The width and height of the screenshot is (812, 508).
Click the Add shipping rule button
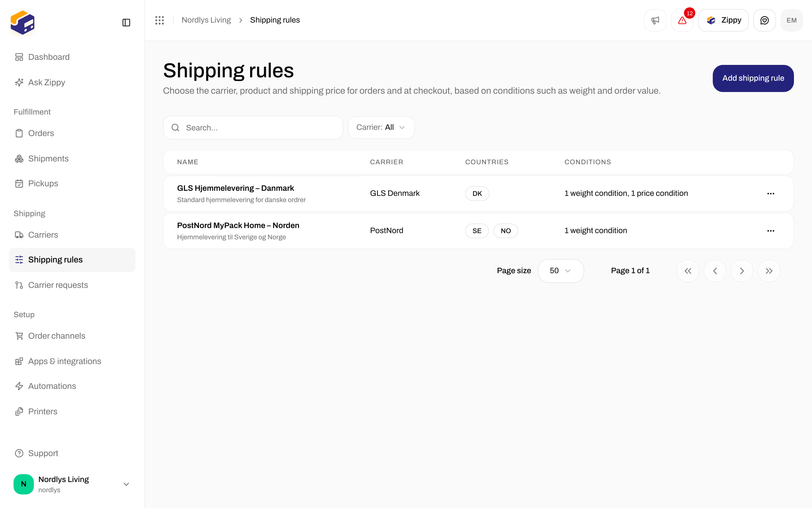pyautogui.click(x=753, y=78)
